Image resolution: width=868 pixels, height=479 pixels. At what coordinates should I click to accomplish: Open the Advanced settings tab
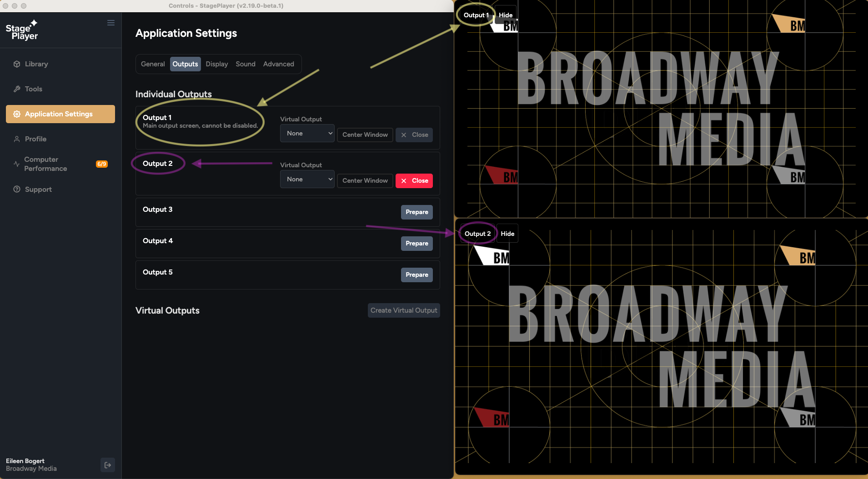click(279, 64)
